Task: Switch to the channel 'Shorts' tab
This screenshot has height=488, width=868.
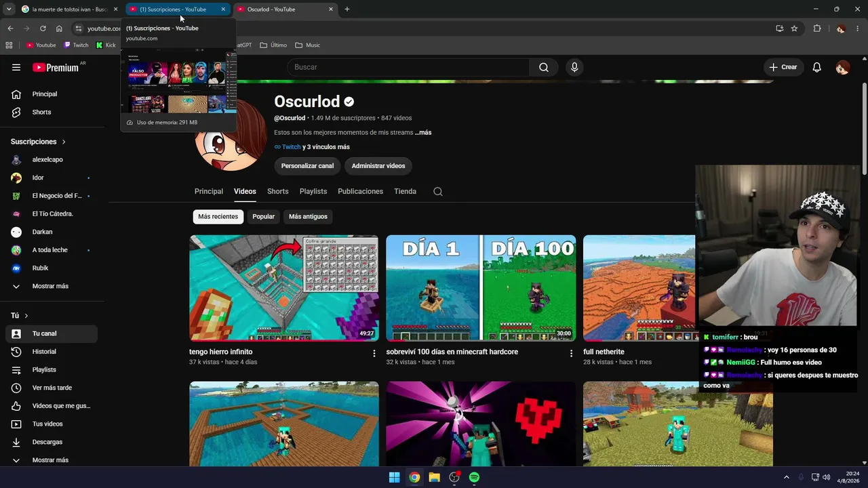Action: point(278,192)
